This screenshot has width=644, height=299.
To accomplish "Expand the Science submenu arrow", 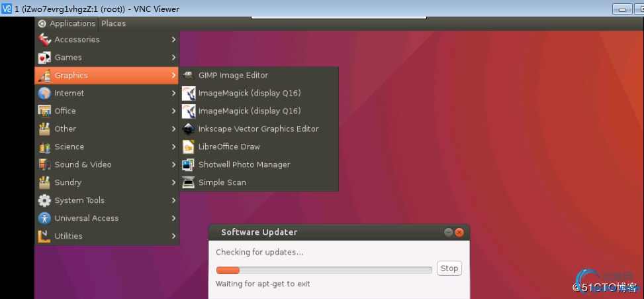I will tap(173, 147).
